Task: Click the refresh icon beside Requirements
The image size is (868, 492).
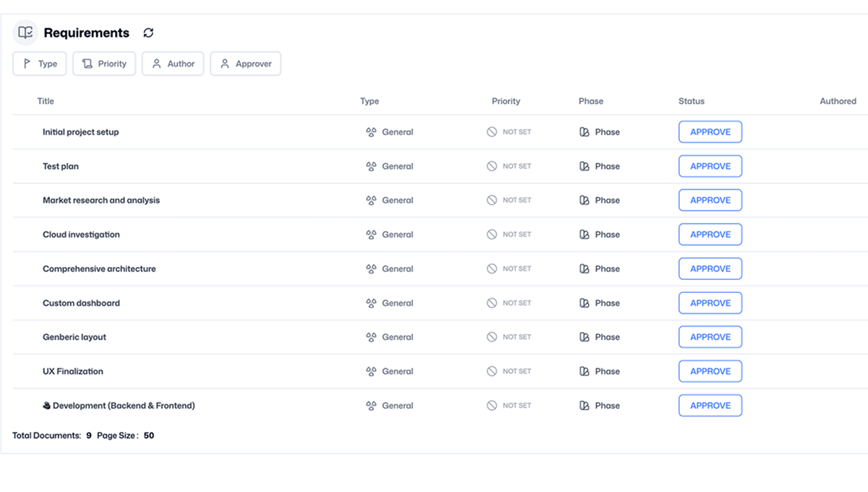Action: click(x=148, y=33)
